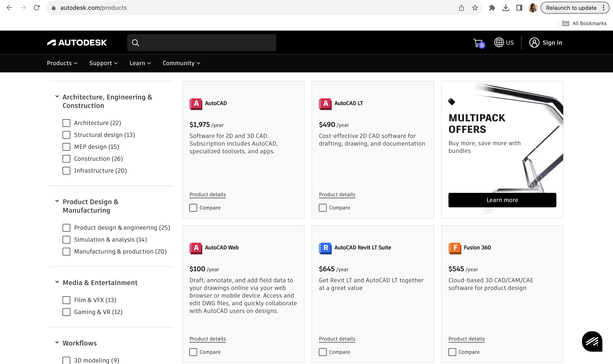Image resolution: width=613 pixels, height=364 pixels.
Task: Open the All Bookmarks folder
Action: pos(584,23)
